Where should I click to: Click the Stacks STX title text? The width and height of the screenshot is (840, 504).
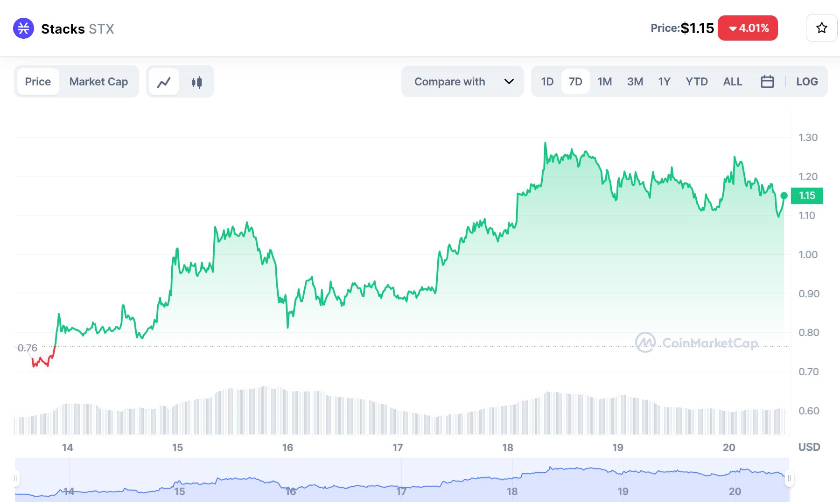(77, 29)
